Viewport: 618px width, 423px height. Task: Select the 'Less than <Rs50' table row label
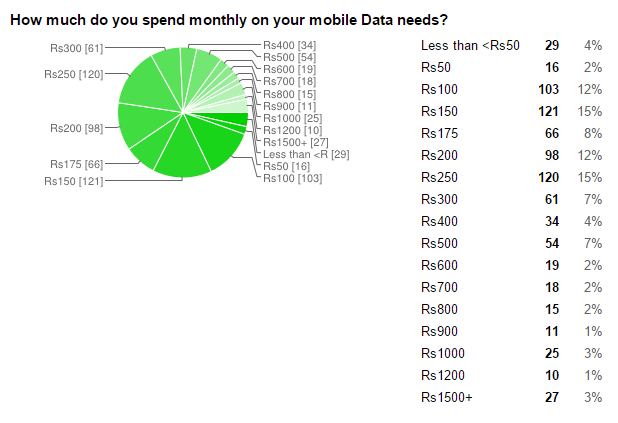click(x=470, y=46)
